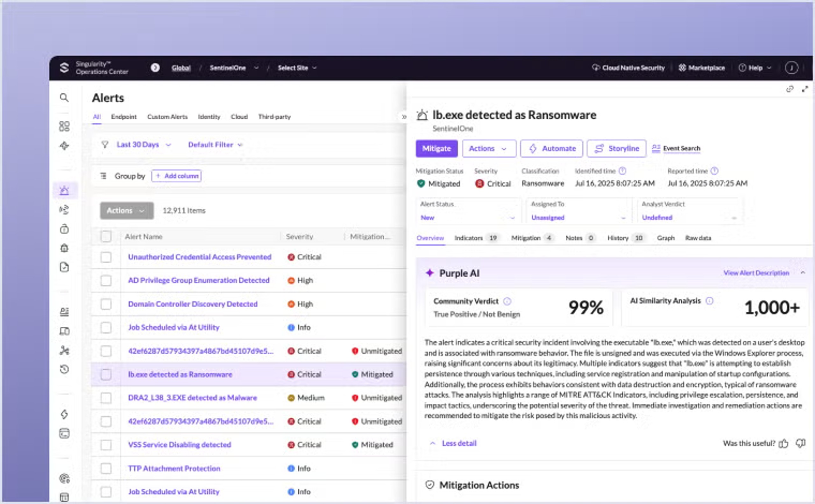Check the Unauthorized Credential Access Prevented checkbox
The width and height of the screenshot is (815, 504).
(x=106, y=257)
